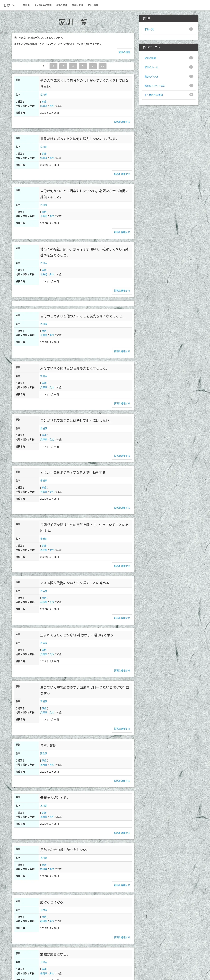Screen dimensions: 210x980
Task: Report the post '自分のことよりも他の人…'
Action: click(122, 351)
